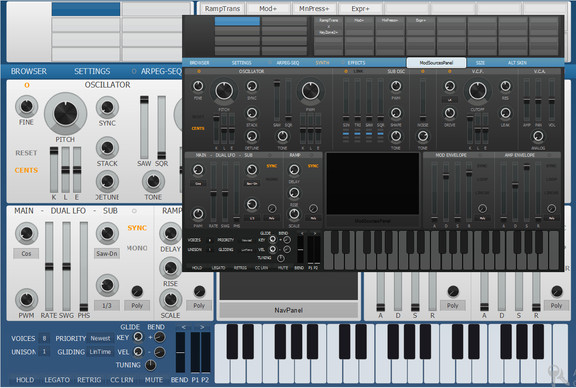Click the NavPanel button in light skin

pos(289,310)
